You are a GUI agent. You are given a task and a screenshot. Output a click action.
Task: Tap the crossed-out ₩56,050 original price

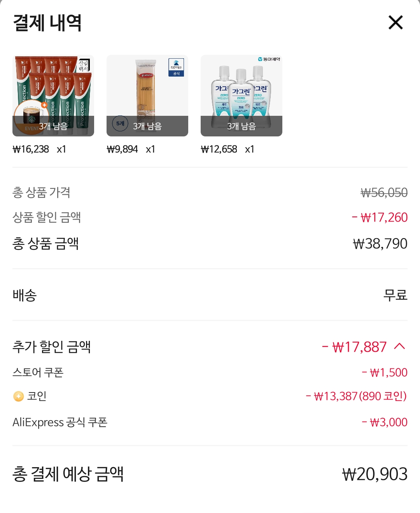[384, 192]
